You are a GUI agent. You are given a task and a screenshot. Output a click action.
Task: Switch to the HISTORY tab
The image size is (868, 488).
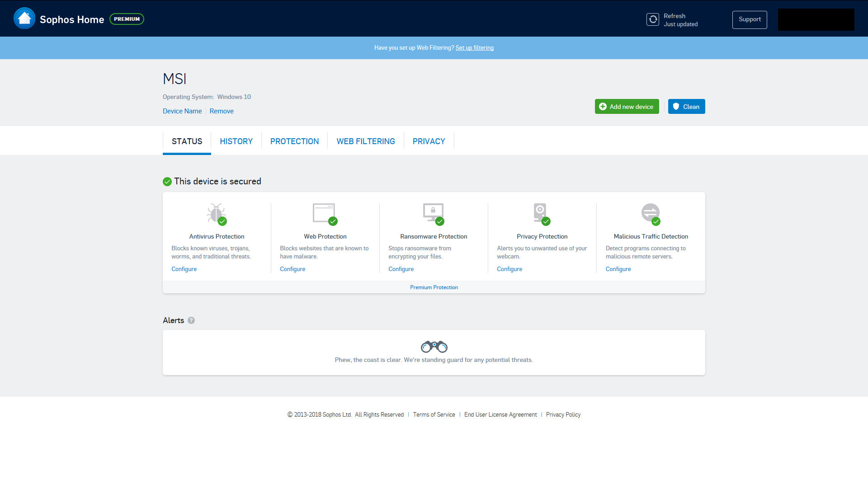click(236, 141)
